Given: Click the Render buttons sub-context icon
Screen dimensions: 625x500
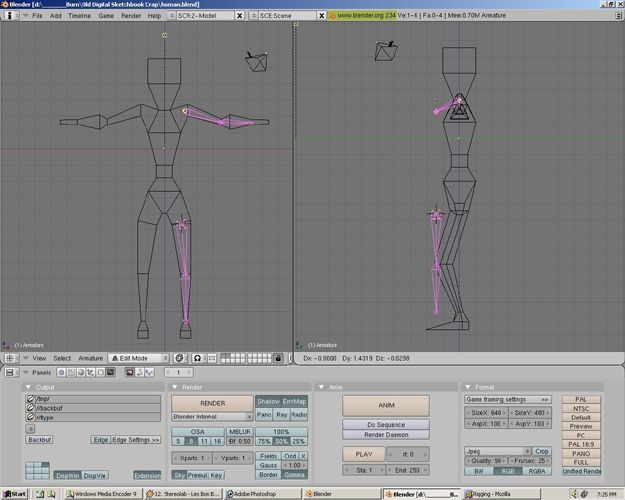Looking at the screenshot, I should point(130,372).
